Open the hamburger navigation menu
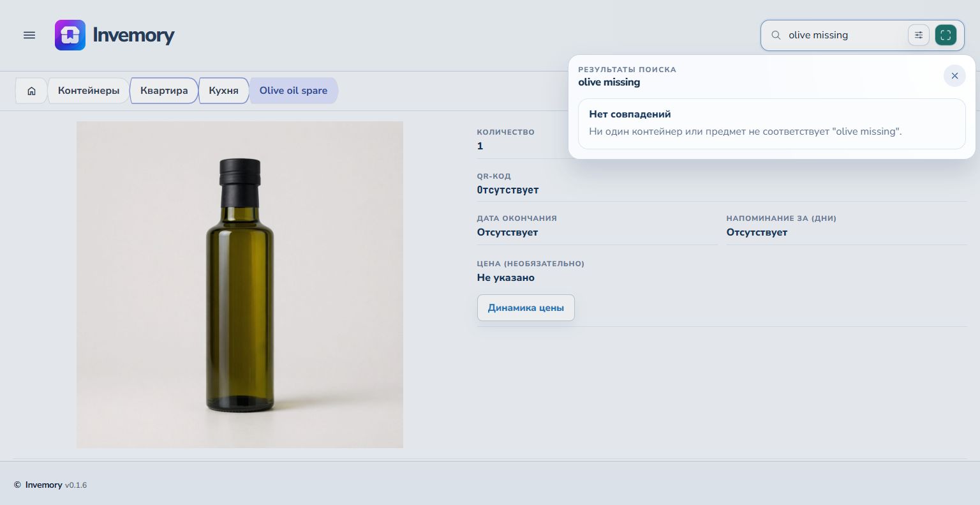The image size is (980, 505). pos(29,35)
